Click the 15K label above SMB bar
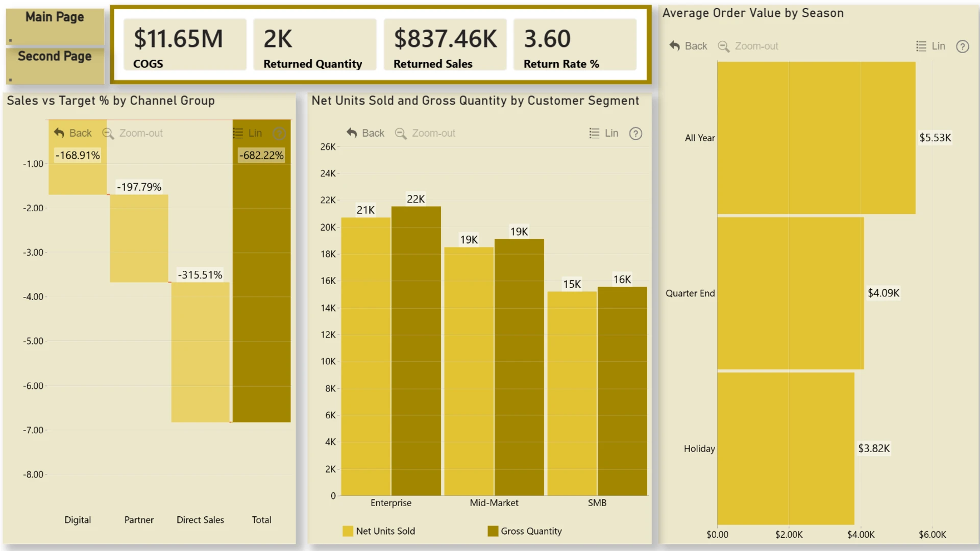The width and height of the screenshot is (980, 551). (x=572, y=284)
